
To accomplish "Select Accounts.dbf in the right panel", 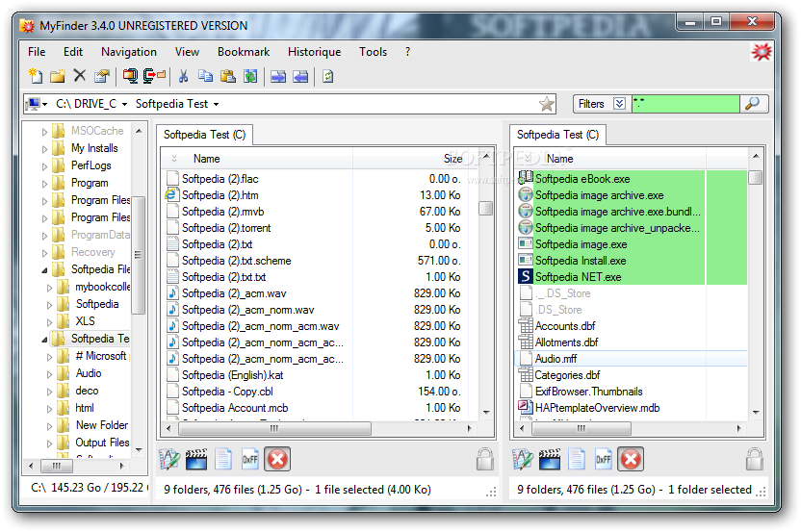I will point(565,326).
